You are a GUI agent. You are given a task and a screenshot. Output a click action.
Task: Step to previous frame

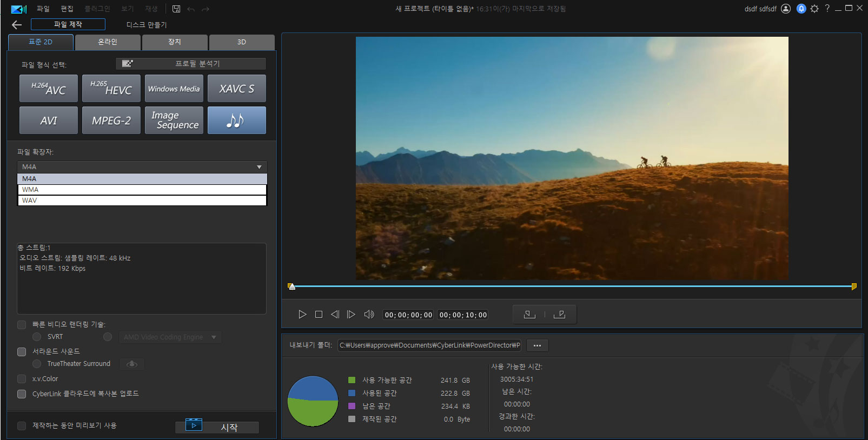[x=335, y=315]
